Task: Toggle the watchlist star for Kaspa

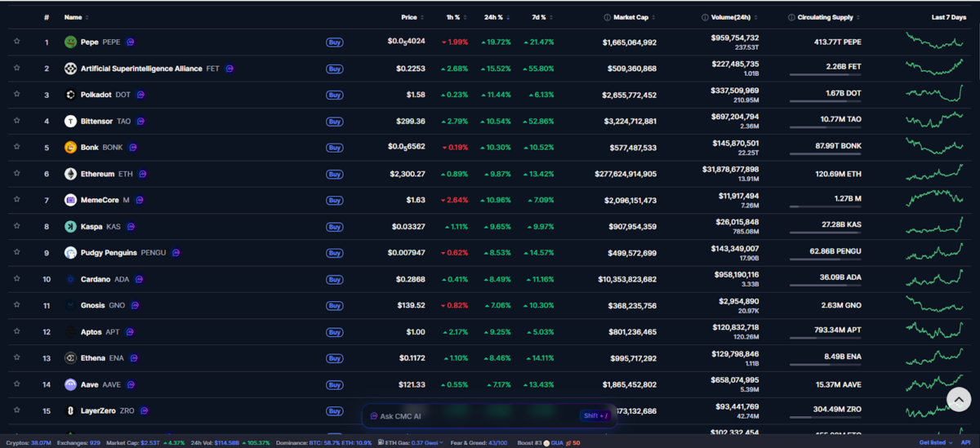Action: pyautogui.click(x=16, y=226)
